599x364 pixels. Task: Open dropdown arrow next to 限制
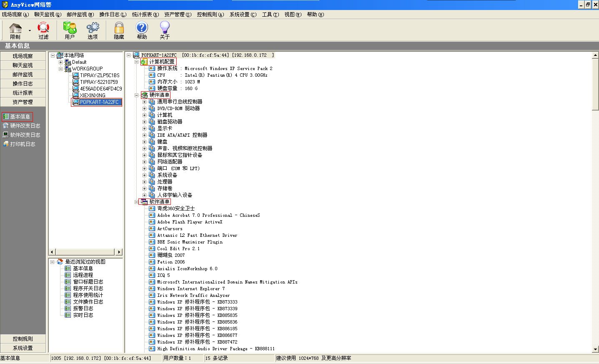coord(30,30)
